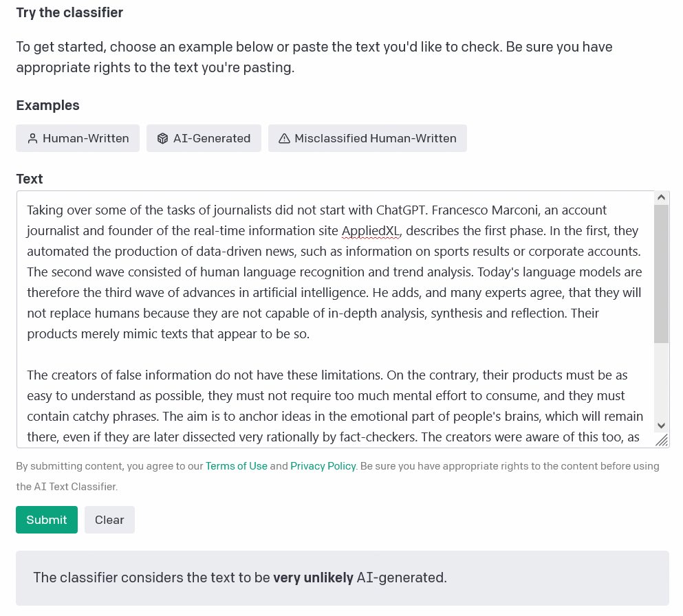Open the Privacy Policy link
The height and width of the screenshot is (616, 683).
tap(323, 466)
